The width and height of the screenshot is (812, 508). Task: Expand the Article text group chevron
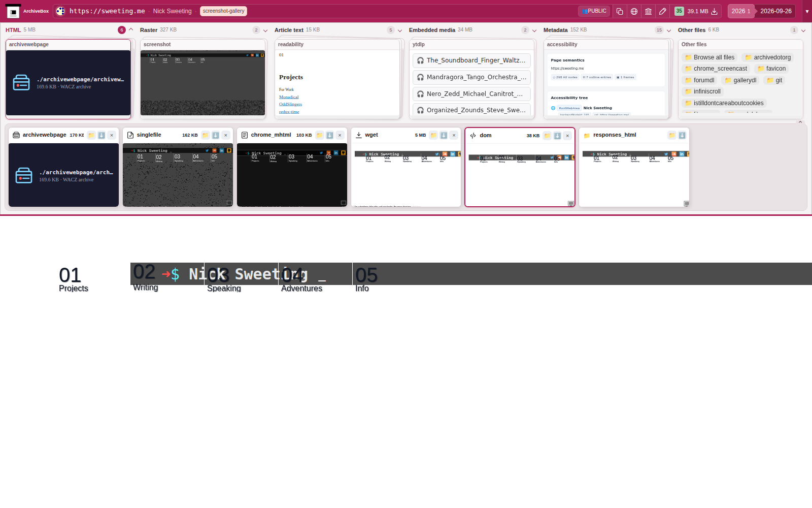[400, 30]
